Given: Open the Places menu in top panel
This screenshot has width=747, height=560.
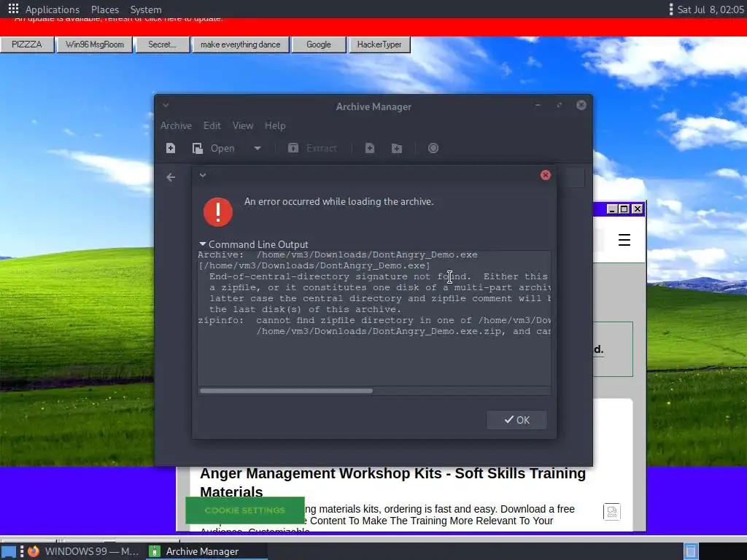Looking at the screenshot, I should click(105, 9).
